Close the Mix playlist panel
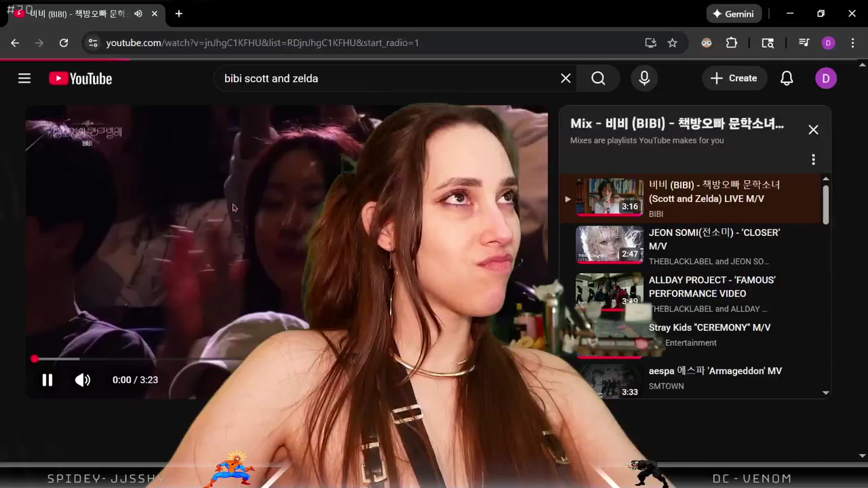The image size is (868, 488). [x=813, y=130]
